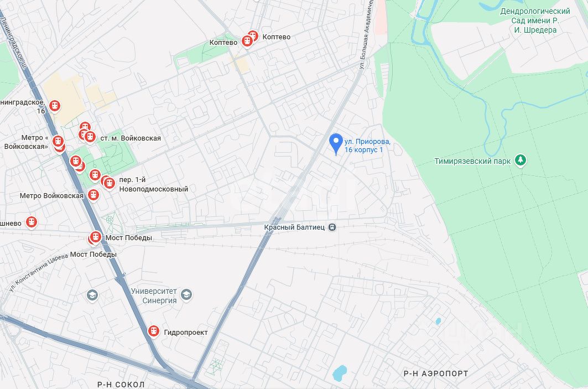The image size is (588, 389).
Task: Select the unlabeled school icon near ул. Константина Царева
Action: [x=92, y=295]
